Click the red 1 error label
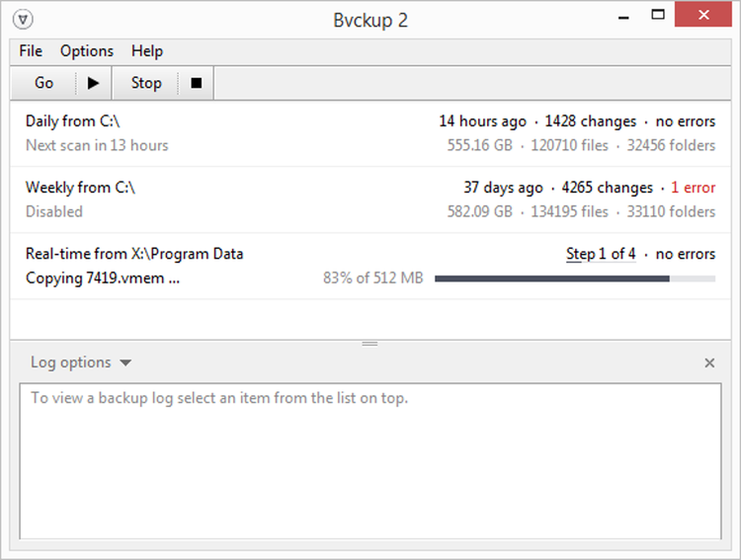This screenshot has width=741, height=560. tap(693, 188)
